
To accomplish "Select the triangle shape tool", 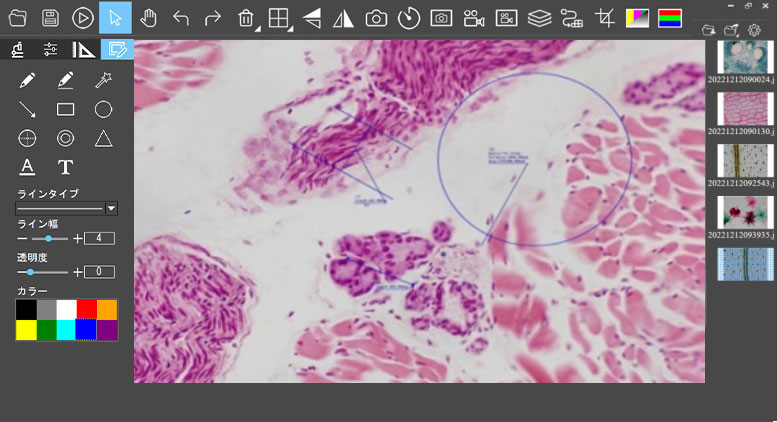I will pos(103,139).
